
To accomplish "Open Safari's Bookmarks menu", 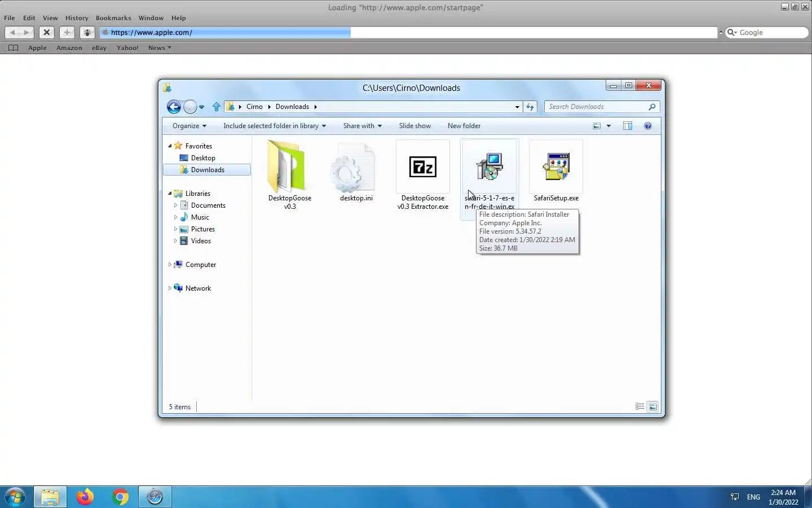I will tap(113, 18).
